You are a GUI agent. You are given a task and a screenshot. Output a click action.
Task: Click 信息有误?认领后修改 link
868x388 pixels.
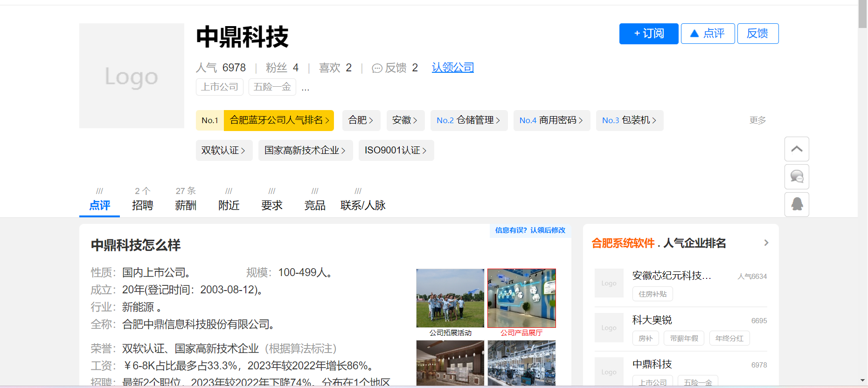tap(530, 230)
